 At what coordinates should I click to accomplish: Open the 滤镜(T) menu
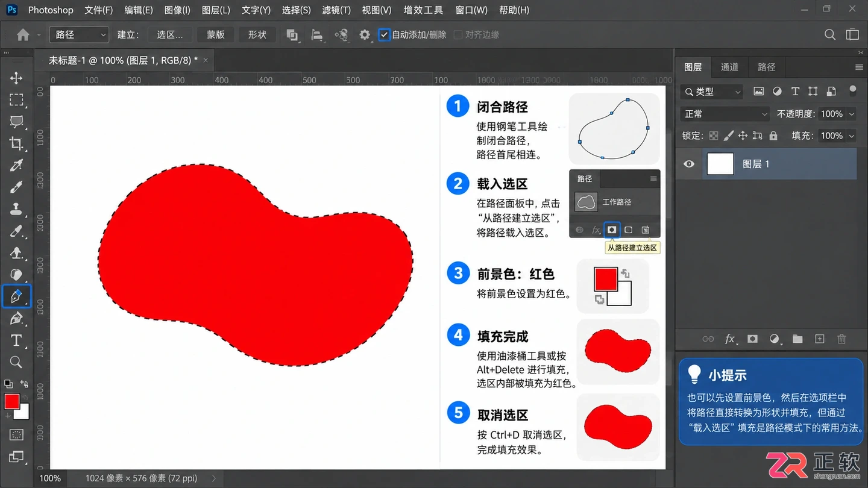tap(336, 10)
